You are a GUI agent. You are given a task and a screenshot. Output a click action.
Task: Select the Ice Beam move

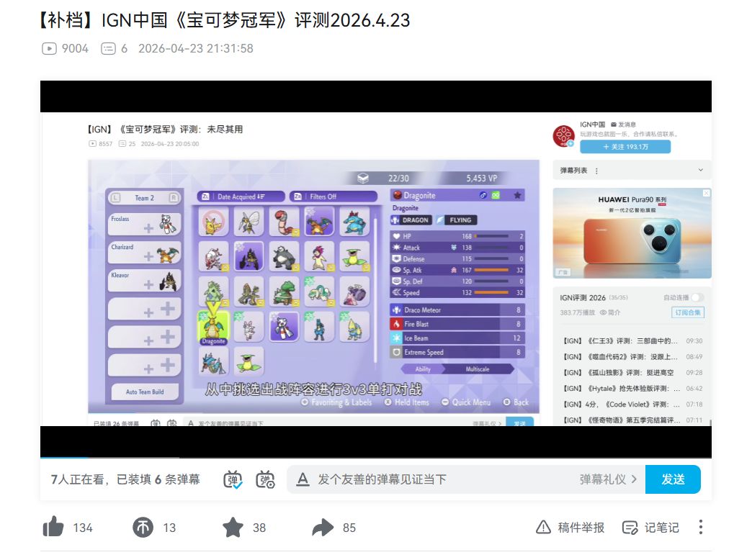457,338
